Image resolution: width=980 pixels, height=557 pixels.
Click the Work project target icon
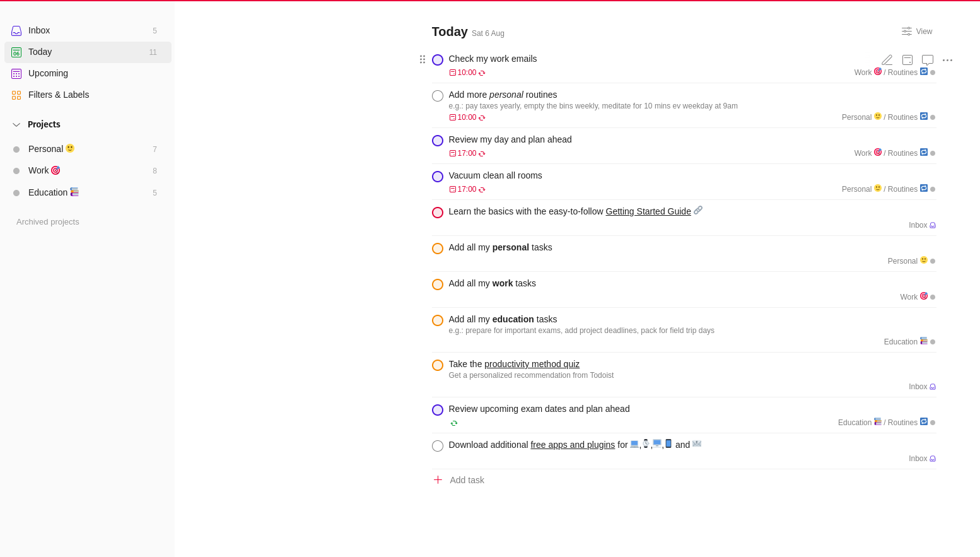(55, 170)
